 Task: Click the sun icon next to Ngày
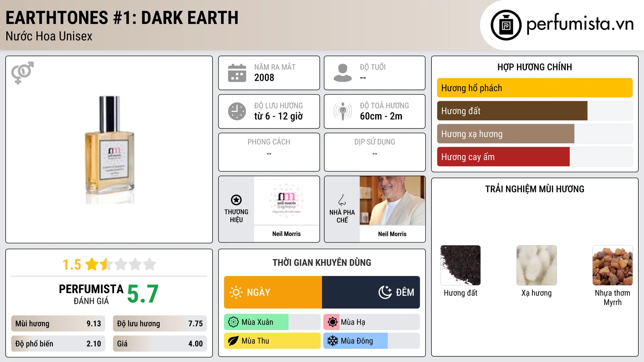pos(236,292)
